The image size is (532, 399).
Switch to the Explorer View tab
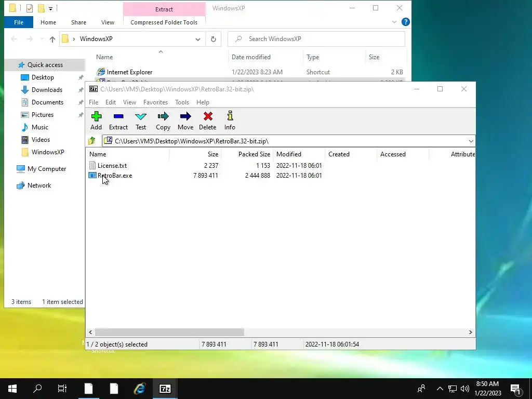[108, 22]
